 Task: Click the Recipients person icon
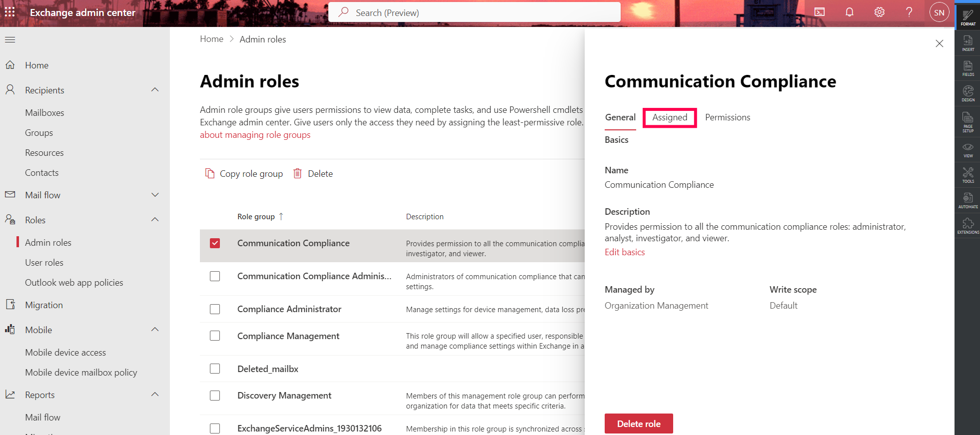pyautogui.click(x=10, y=90)
